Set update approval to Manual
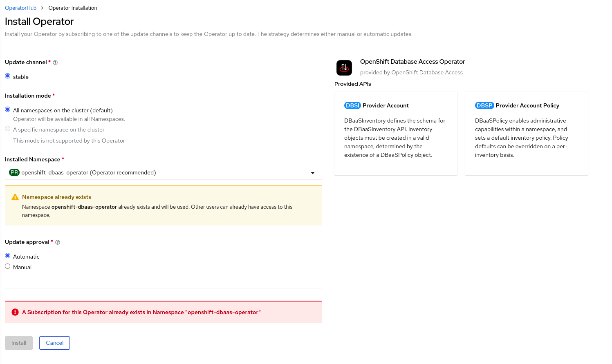This screenshot has width=612, height=364. 7,266
